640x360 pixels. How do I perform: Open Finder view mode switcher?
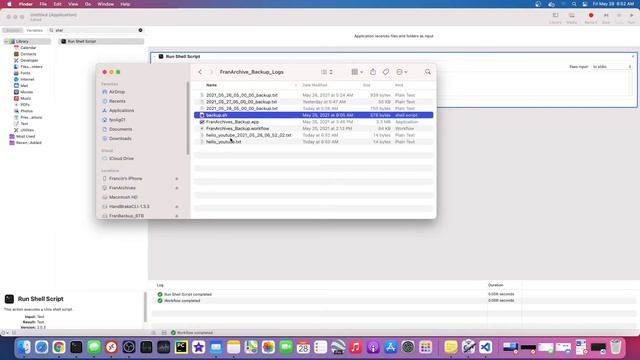[x=327, y=72]
